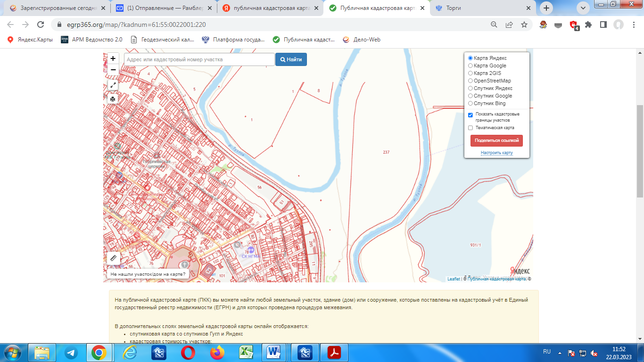Reload the page in Chrome
The width and height of the screenshot is (644, 362).
point(41,25)
